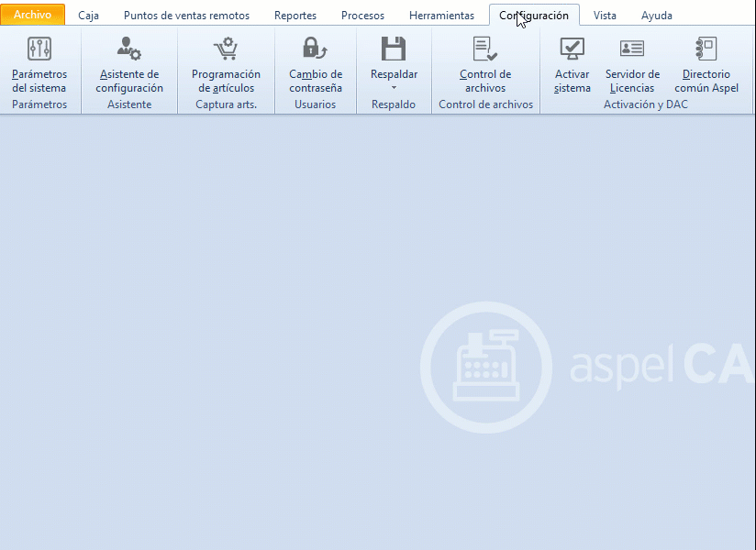Open Directorio común Aspel notebook icon
Image resolution: width=756 pixels, height=550 pixels.
click(706, 49)
